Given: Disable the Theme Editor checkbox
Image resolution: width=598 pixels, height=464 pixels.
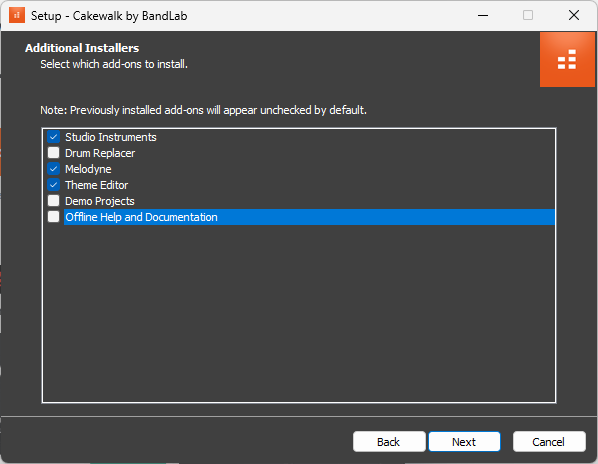Looking at the screenshot, I should (53, 185).
